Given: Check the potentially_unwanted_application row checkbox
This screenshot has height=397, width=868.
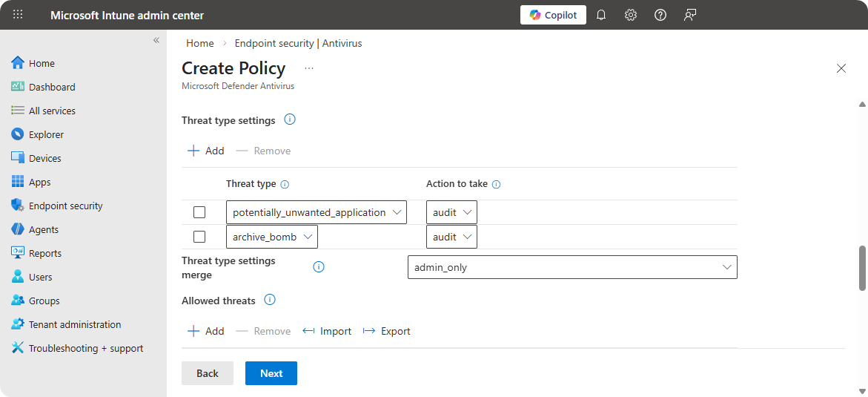Looking at the screenshot, I should pos(199,212).
